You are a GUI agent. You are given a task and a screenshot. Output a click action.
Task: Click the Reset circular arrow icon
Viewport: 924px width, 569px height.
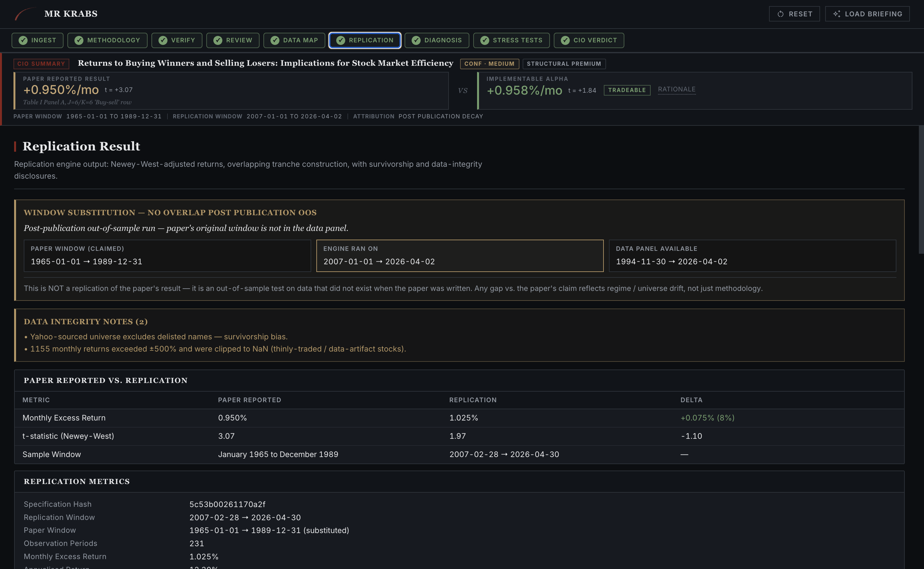[781, 14]
